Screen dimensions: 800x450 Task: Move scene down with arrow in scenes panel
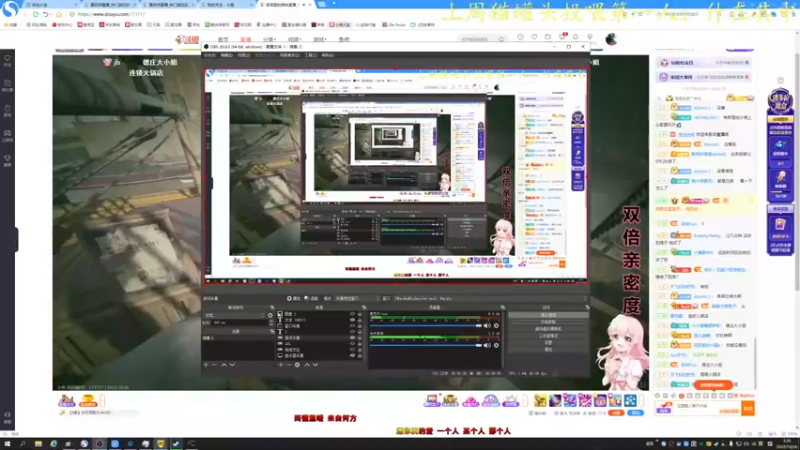tap(232, 365)
